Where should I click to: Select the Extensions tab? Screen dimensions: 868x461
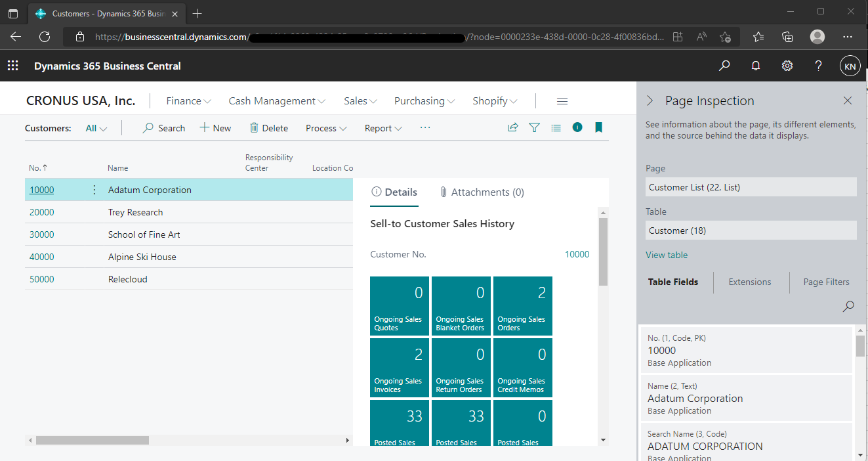pos(750,282)
